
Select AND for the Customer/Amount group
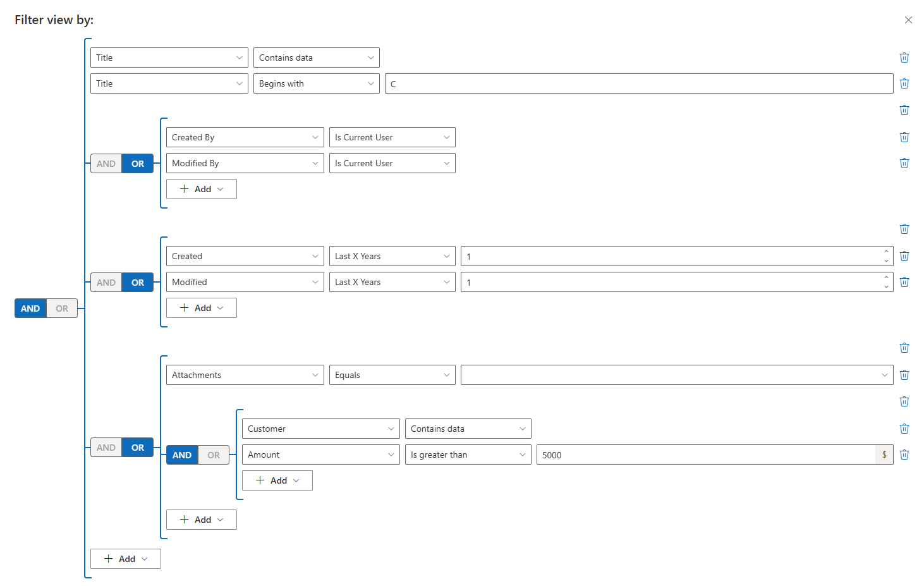click(182, 455)
